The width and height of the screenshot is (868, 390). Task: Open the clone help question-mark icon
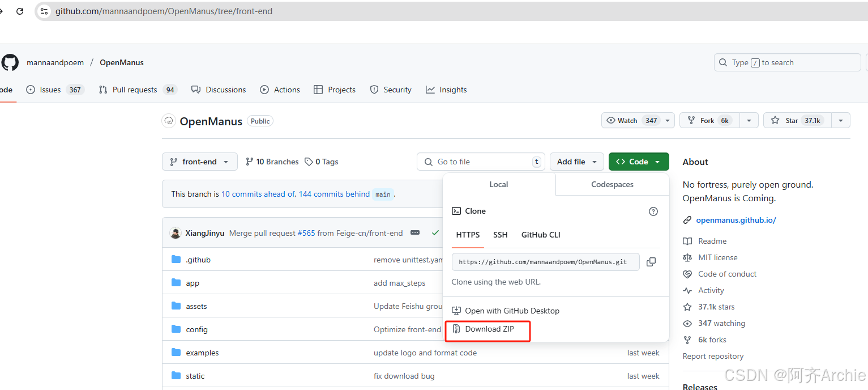coord(653,211)
